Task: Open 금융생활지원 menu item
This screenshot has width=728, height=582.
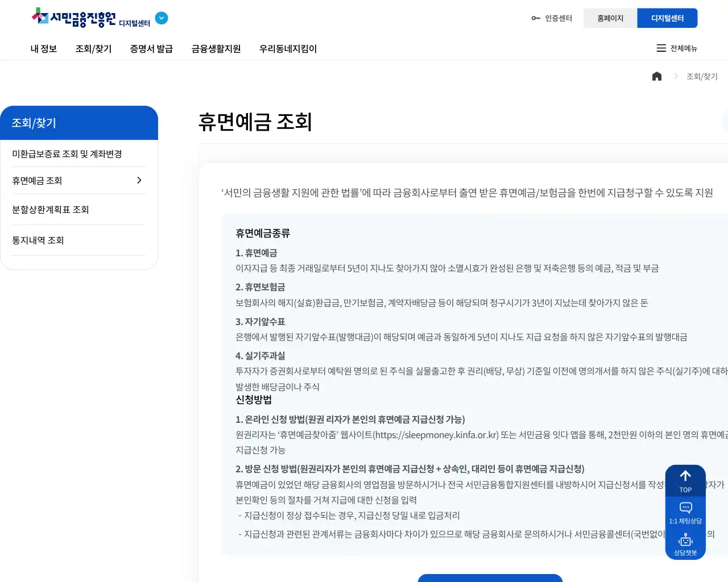Action: 216,49
